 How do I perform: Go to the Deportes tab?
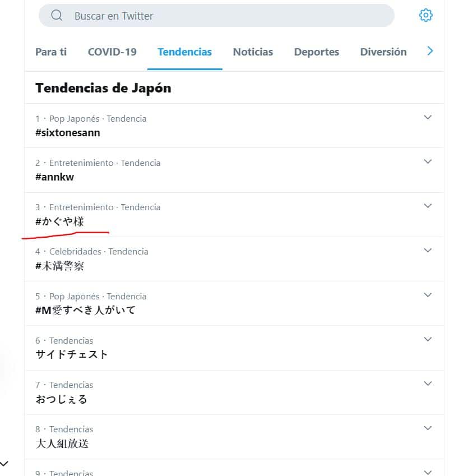coord(317,52)
